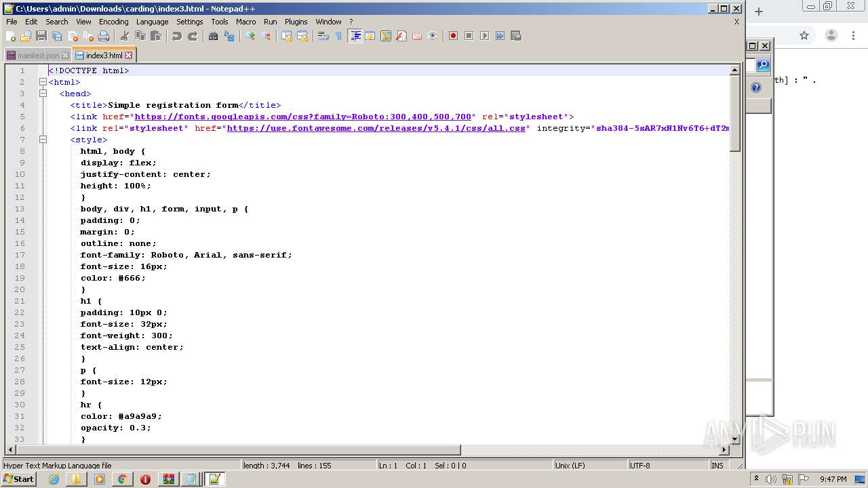The image size is (868, 488).
Task: Toggle synchronized horizontal scrolling
Action: [302, 36]
